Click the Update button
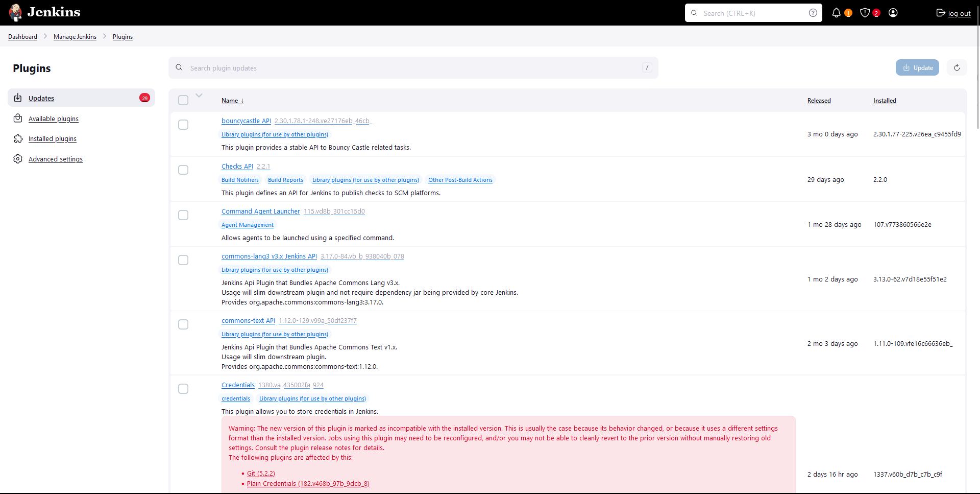980x494 pixels. pyautogui.click(x=917, y=67)
